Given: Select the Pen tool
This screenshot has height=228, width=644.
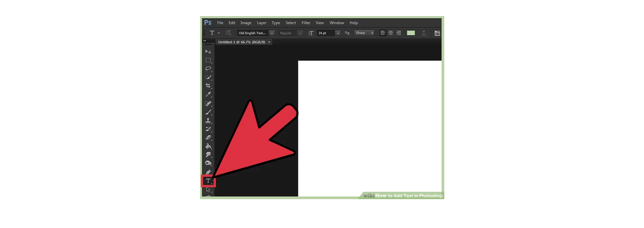Looking at the screenshot, I should pyautogui.click(x=208, y=172).
